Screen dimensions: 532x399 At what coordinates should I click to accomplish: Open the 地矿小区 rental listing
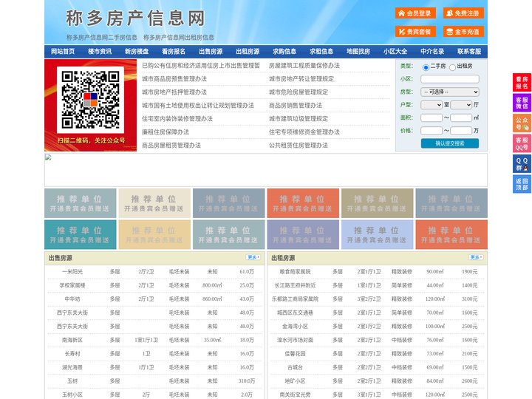pyautogui.click(x=295, y=381)
